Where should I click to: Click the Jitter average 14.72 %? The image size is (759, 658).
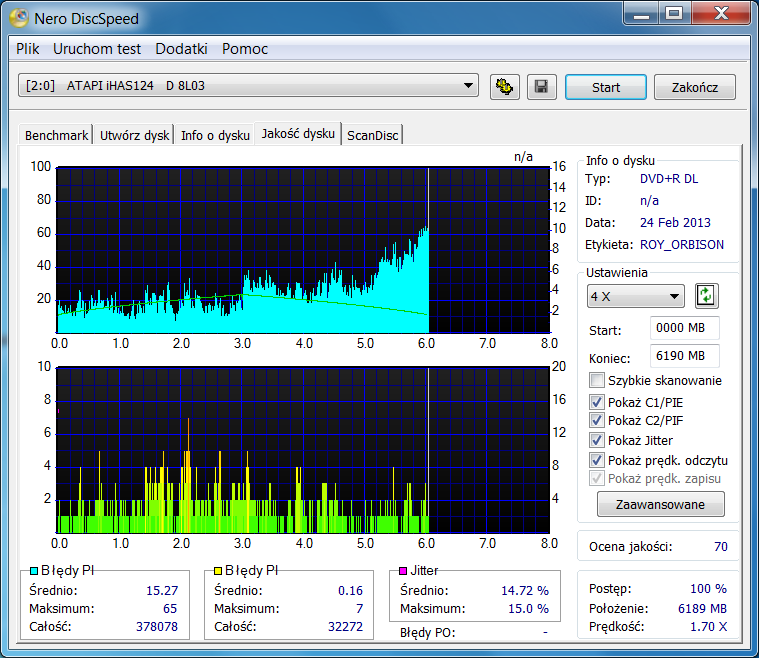pos(525,591)
